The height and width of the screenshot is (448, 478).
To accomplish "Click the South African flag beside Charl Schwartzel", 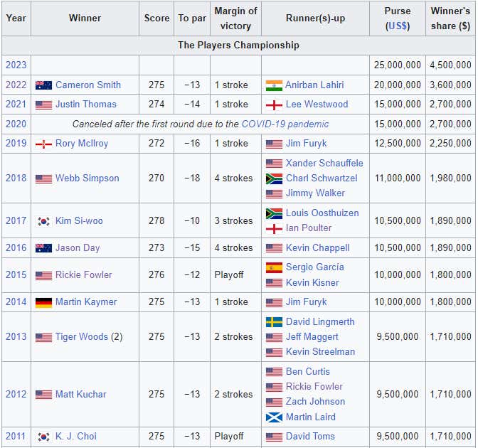I will click(274, 178).
